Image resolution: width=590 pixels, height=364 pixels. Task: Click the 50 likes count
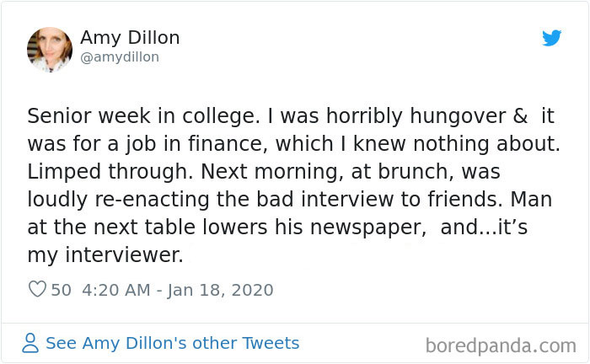(62, 290)
